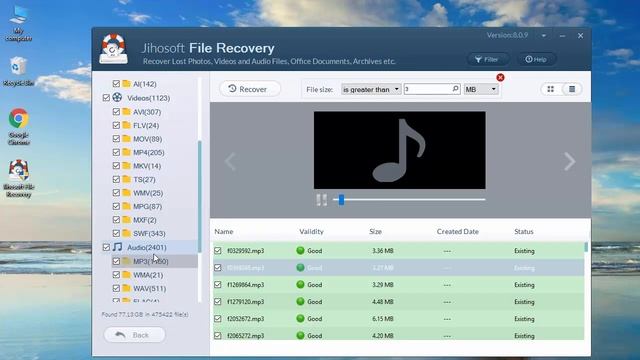Click the Filter button
Viewport: 640px width, 360px height.
pyautogui.click(x=487, y=60)
